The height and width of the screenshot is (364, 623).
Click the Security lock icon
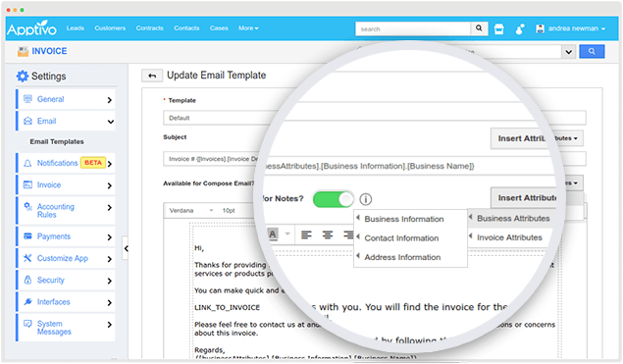click(27, 281)
